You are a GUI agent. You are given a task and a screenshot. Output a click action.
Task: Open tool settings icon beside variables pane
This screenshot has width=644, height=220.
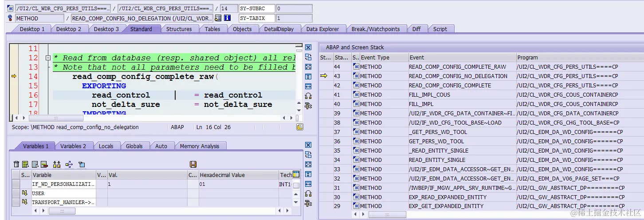[308, 203]
